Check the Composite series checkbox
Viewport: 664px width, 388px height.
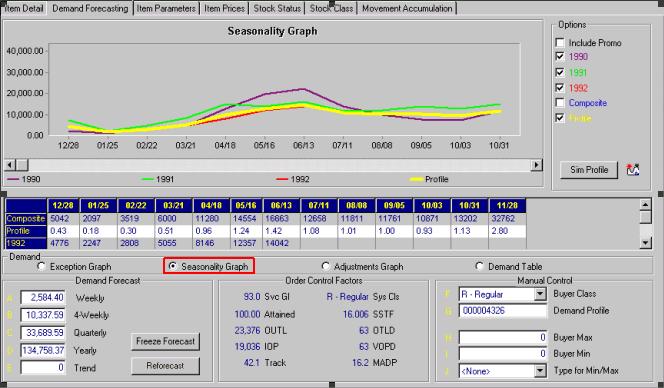(x=560, y=103)
